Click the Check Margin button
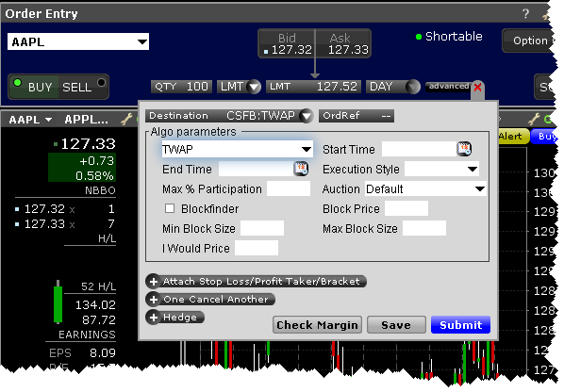Image resolution: width=564 pixels, height=392 pixels. click(317, 325)
